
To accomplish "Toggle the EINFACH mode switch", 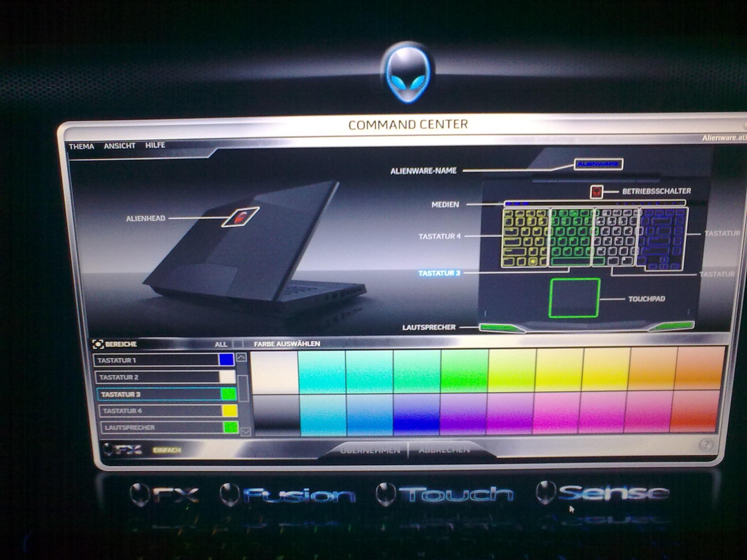I will (x=167, y=450).
